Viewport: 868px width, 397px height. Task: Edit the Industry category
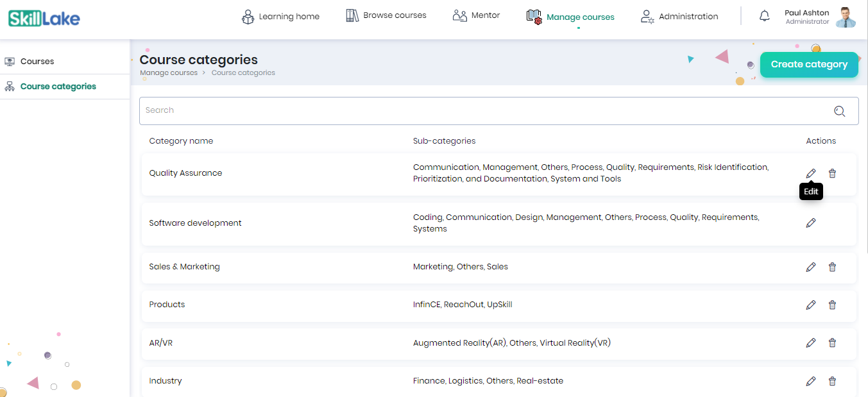pyautogui.click(x=811, y=381)
